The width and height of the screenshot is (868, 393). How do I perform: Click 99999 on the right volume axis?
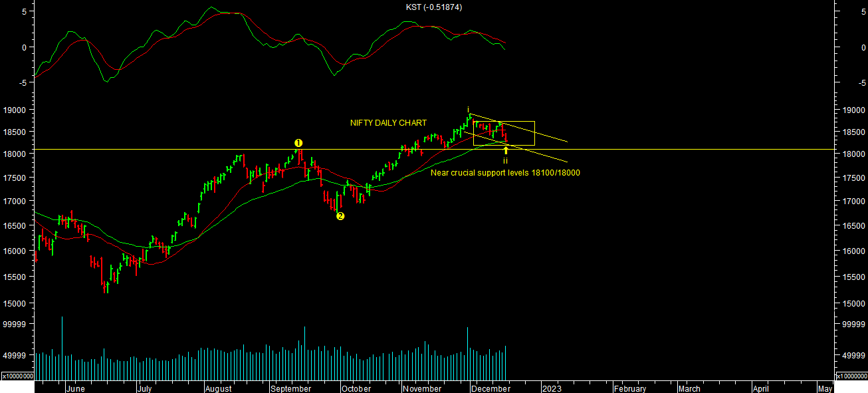tap(851, 325)
